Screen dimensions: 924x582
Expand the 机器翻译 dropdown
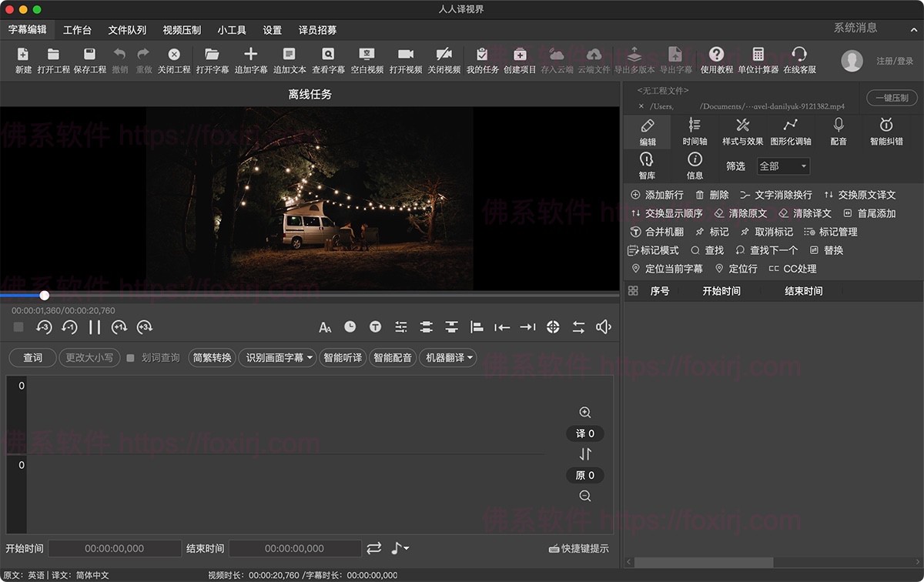(x=447, y=358)
